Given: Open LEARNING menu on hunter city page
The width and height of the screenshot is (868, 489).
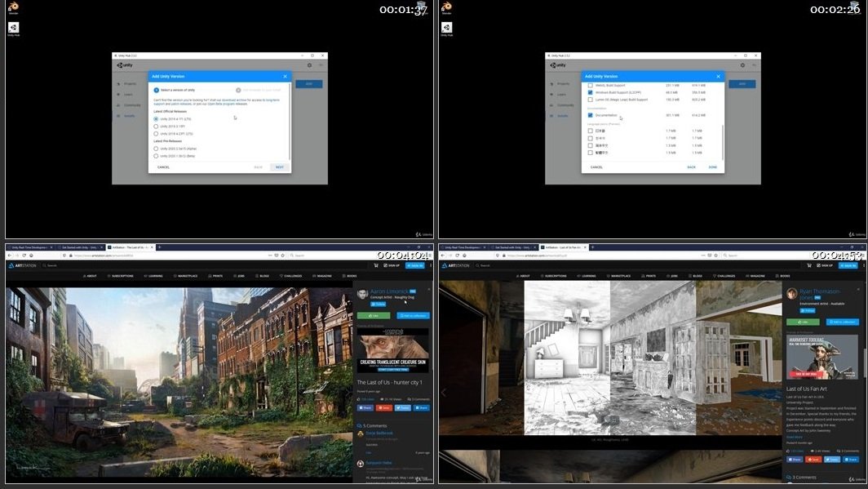Looking at the screenshot, I should point(153,276).
